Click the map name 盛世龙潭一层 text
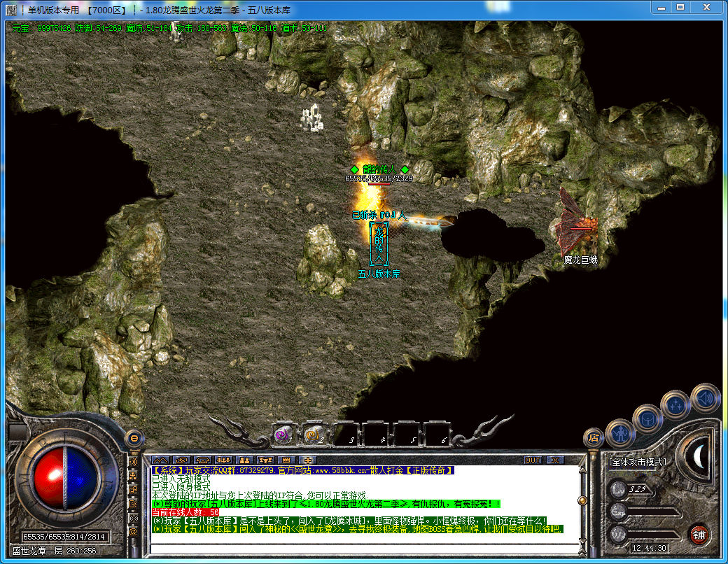The width and height of the screenshot is (728, 564). [37, 551]
